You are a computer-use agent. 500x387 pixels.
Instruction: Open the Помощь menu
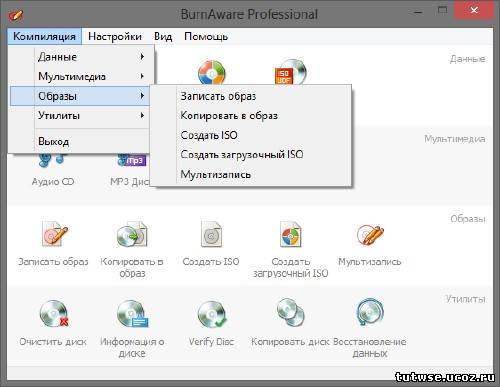click(x=206, y=36)
